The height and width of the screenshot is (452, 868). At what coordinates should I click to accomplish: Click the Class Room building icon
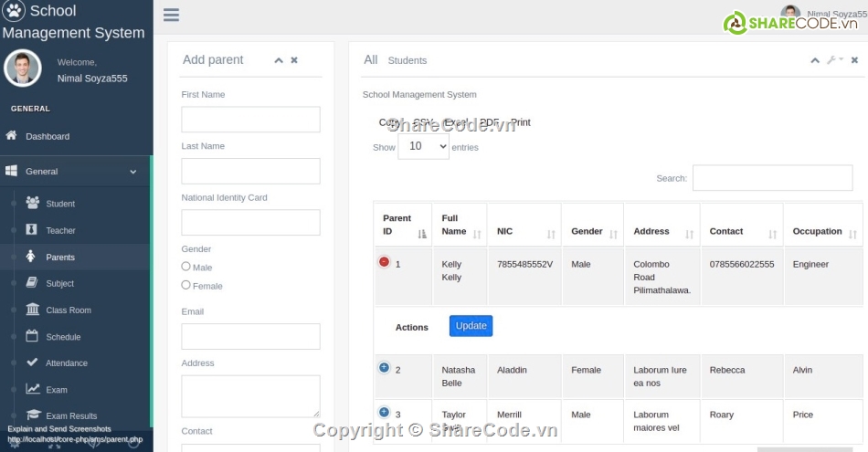(33, 310)
